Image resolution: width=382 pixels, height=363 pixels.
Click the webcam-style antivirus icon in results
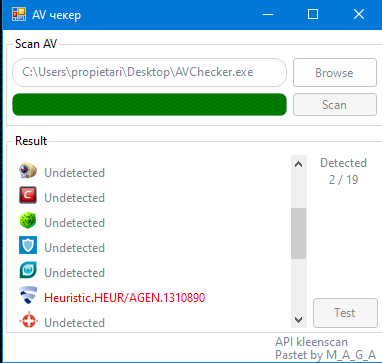pos(28,171)
